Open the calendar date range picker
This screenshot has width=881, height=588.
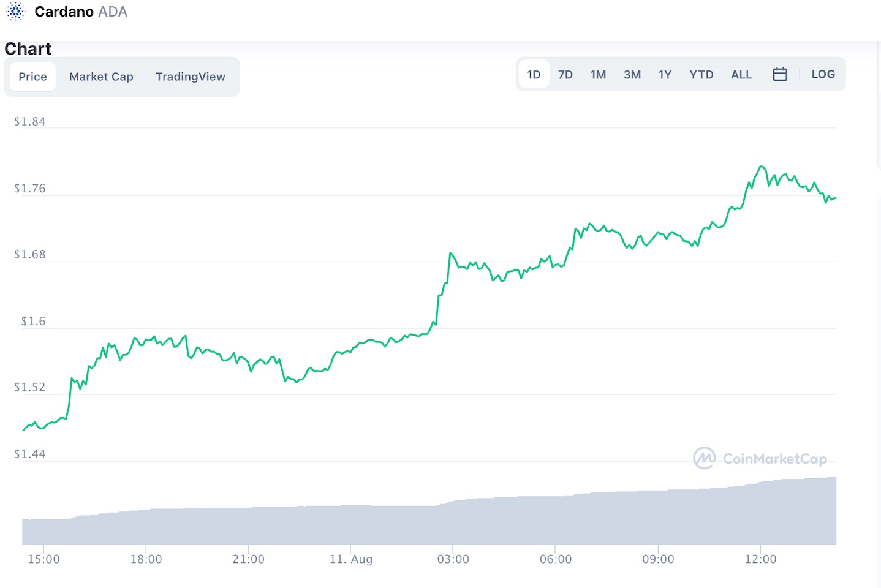coord(779,74)
